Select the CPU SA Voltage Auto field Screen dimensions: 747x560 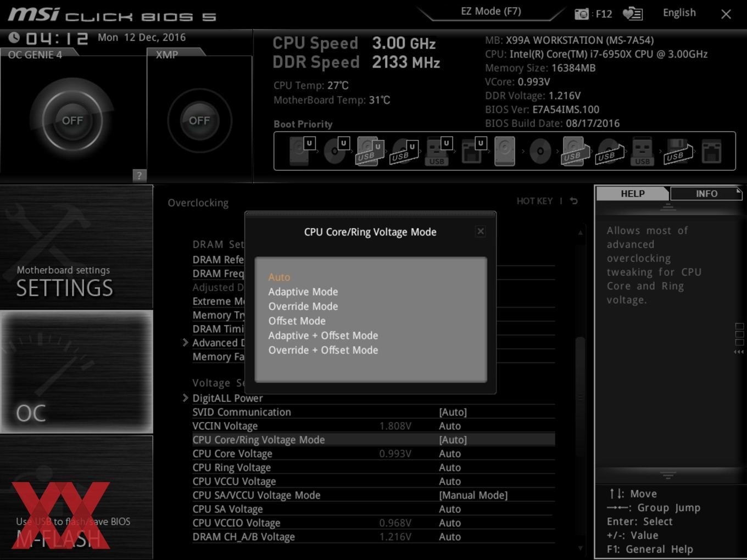pyautogui.click(x=450, y=509)
